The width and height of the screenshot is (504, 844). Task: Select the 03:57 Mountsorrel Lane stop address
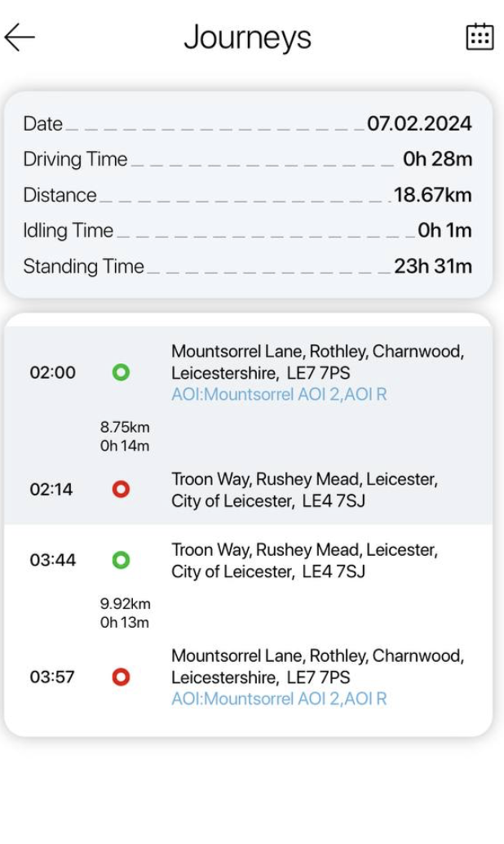coord(317,667)
